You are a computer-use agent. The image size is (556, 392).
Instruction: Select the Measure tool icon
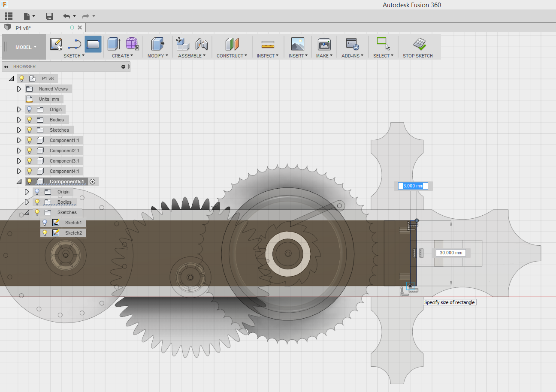click(x=268, y=44)
